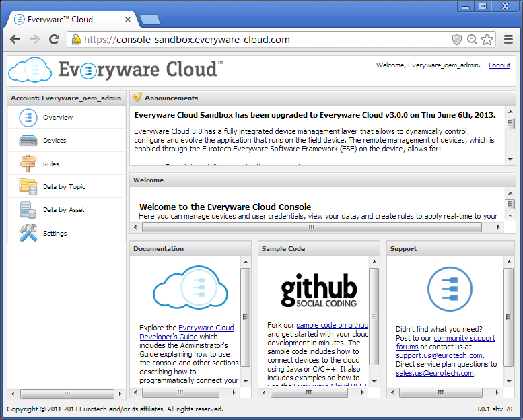Click Welcome panel scroll right arrow

click(x=498, y=227)
